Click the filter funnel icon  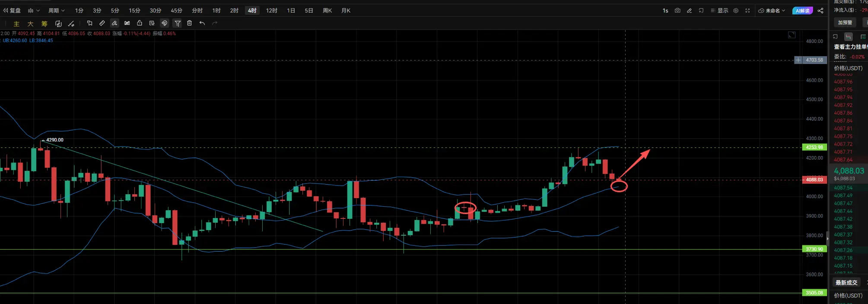[x=178, y=23]
